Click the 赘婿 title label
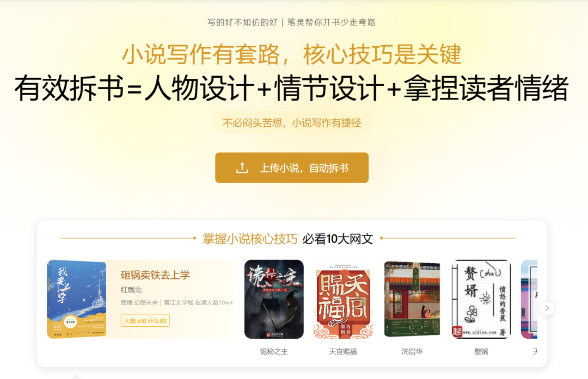 [481, 351]
